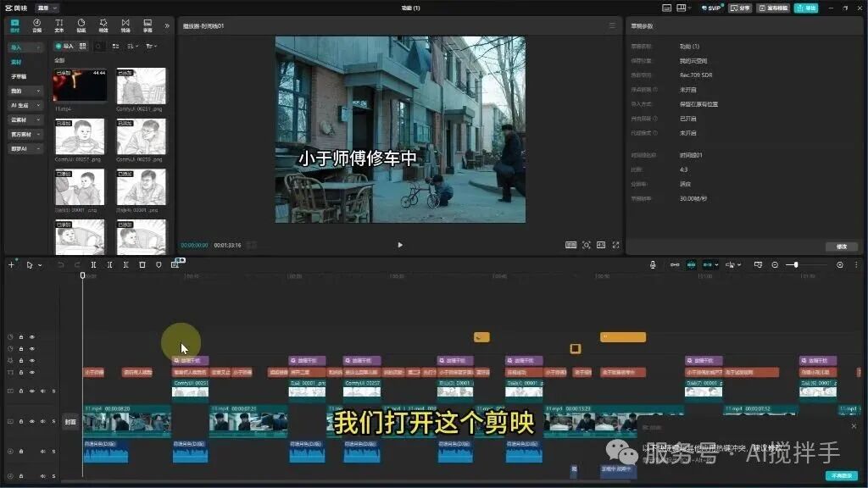Open the 特效 (effects) tab
Image resolution: width=868 pixels, height=488 pixels.
point(103,25)
